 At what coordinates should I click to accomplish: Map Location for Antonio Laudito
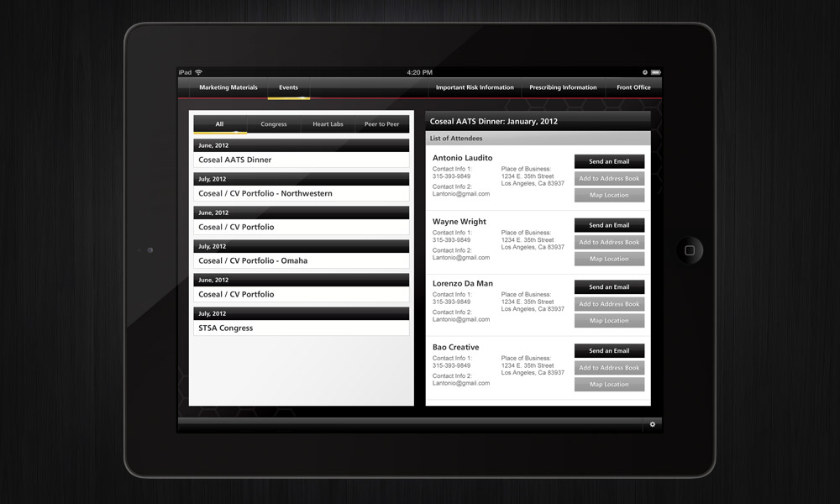[609, 196]
